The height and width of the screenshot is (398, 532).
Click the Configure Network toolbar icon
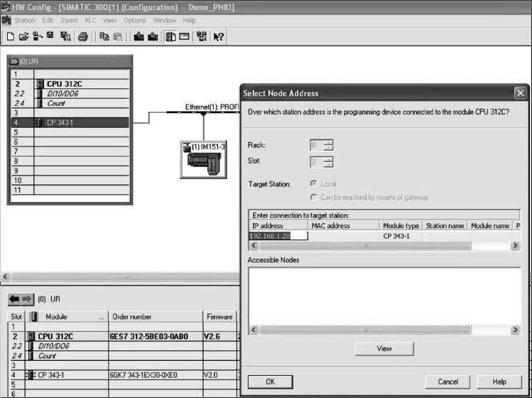202,36
